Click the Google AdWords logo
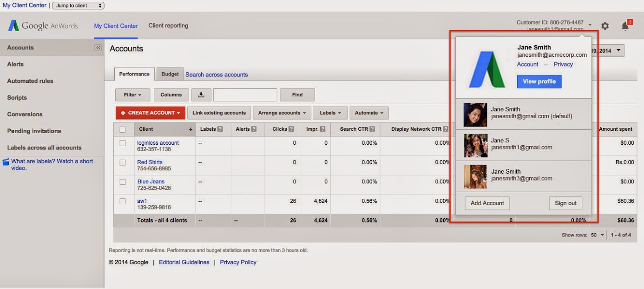The image size is (644, 289). click(x=43, y=26)
